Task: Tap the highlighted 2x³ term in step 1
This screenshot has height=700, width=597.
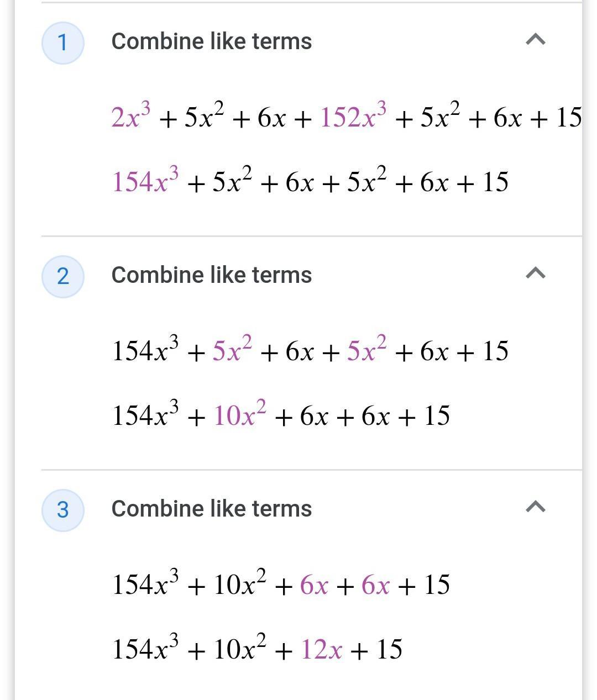Action: tap(131, 115)
